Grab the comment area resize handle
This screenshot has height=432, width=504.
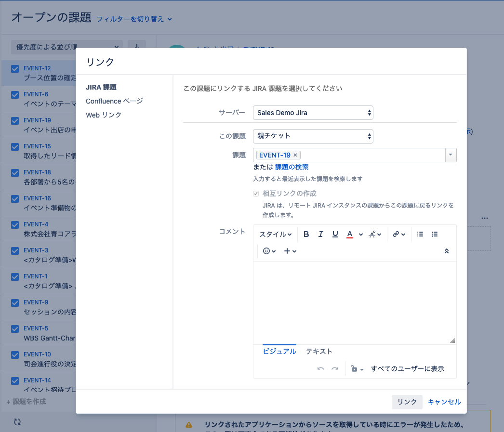click(452, 341)
